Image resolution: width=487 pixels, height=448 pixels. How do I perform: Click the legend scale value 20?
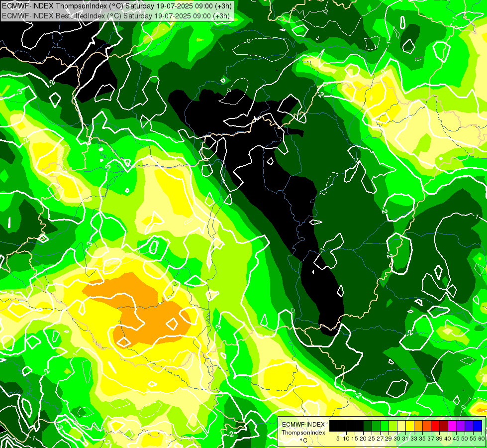[364, 439]
